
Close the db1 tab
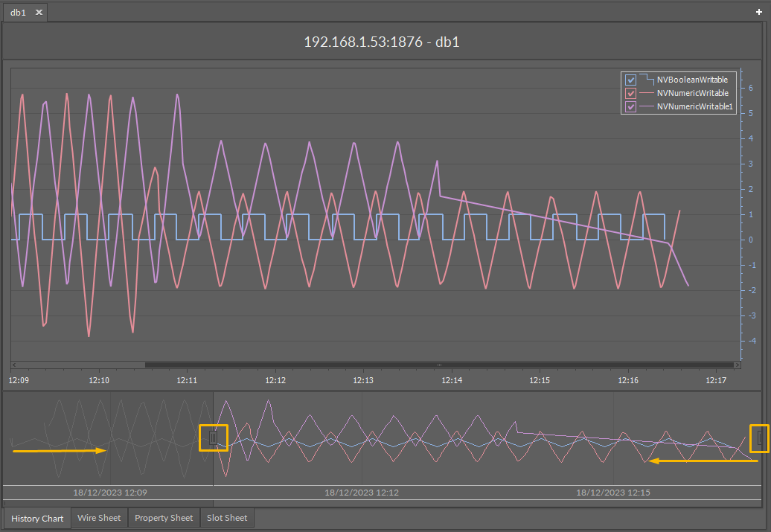tap(39, 13)
